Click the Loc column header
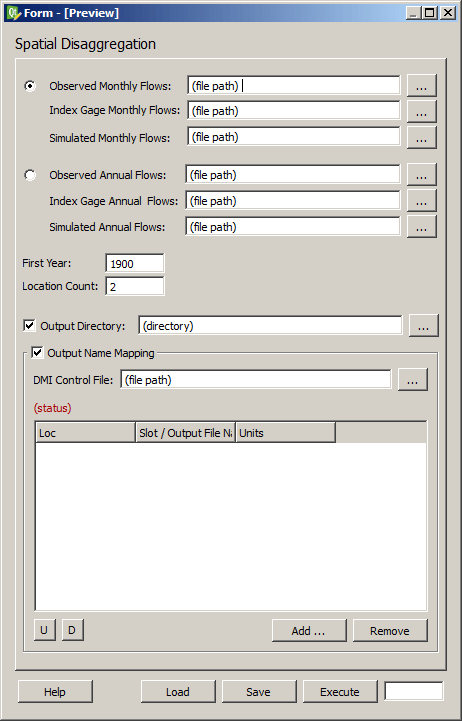The height and width of the screenshot is (721, 462). click(x=86, y=433)
